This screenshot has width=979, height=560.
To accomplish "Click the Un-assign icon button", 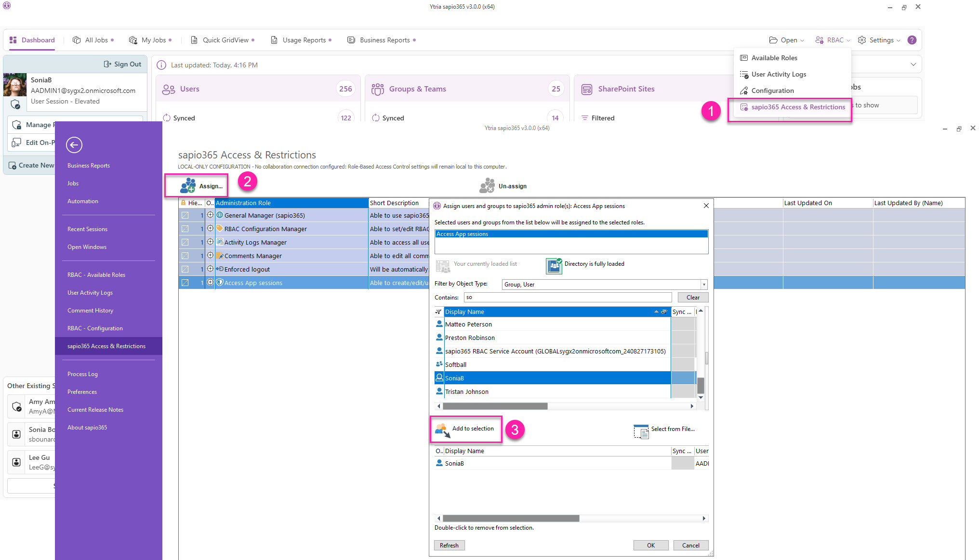I will click(x=487, y=186).
